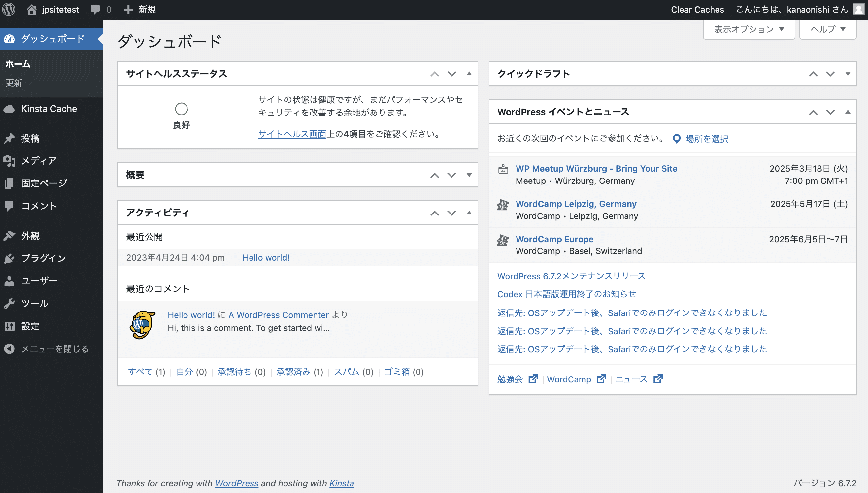Open WordCamp Leipzig, Germany link
Image resolution: width=868 pixels, height=493 pixels.
pyautogui.click(x=576, y=204)
